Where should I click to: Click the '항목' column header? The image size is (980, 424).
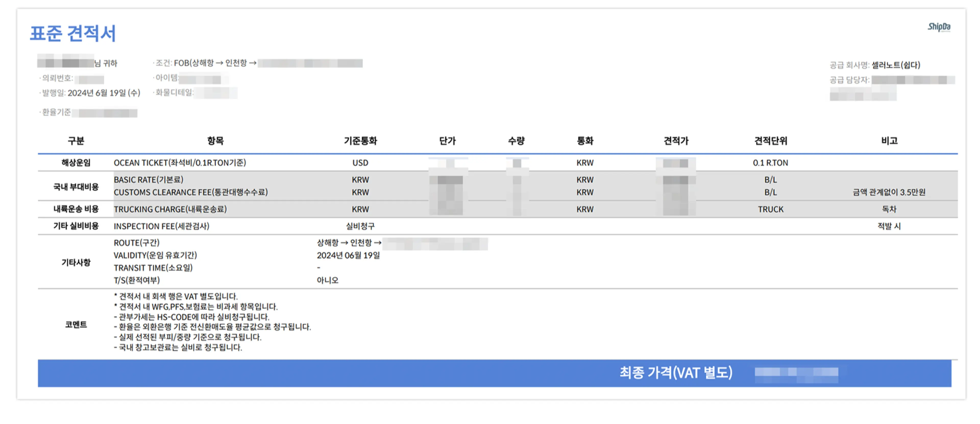tap(215, 141)
